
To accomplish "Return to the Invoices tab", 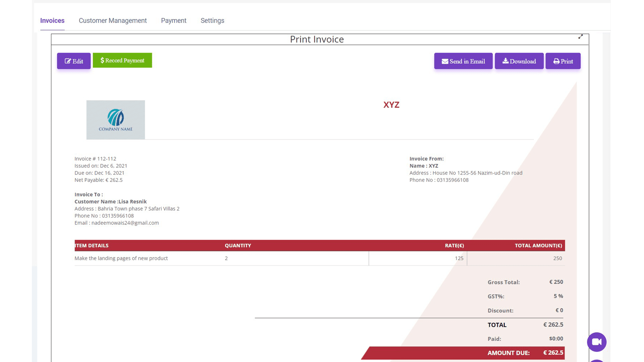I will click(x=52, y=20).
